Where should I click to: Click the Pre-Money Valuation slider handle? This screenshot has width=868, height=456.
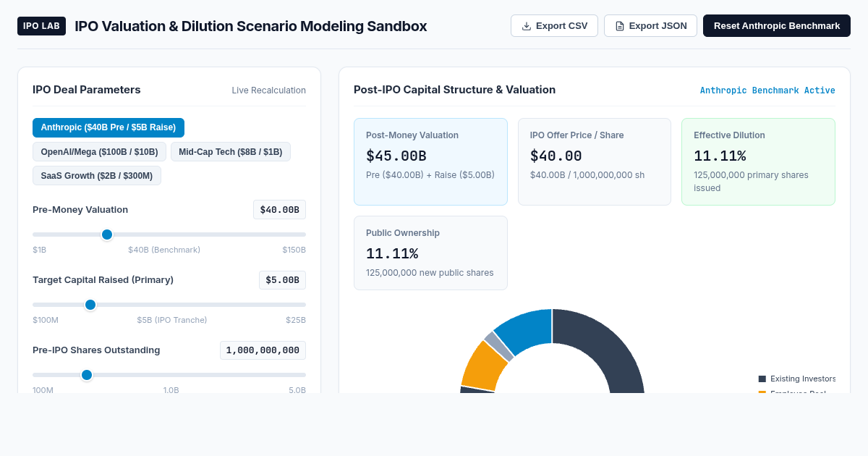(x=107, y=235)
